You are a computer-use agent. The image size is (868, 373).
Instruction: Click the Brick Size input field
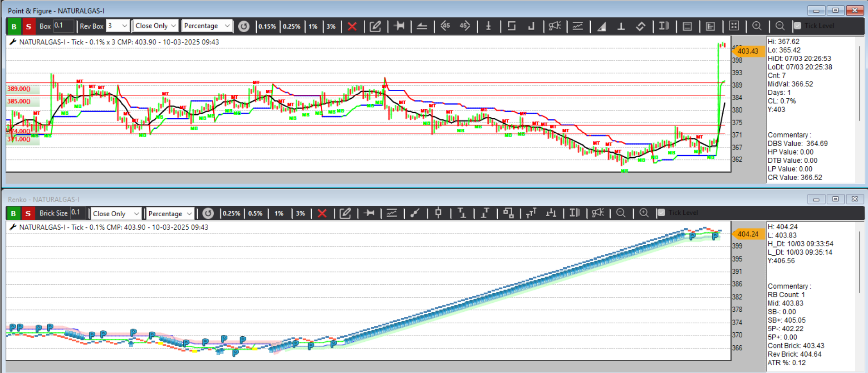pos(78,213)
